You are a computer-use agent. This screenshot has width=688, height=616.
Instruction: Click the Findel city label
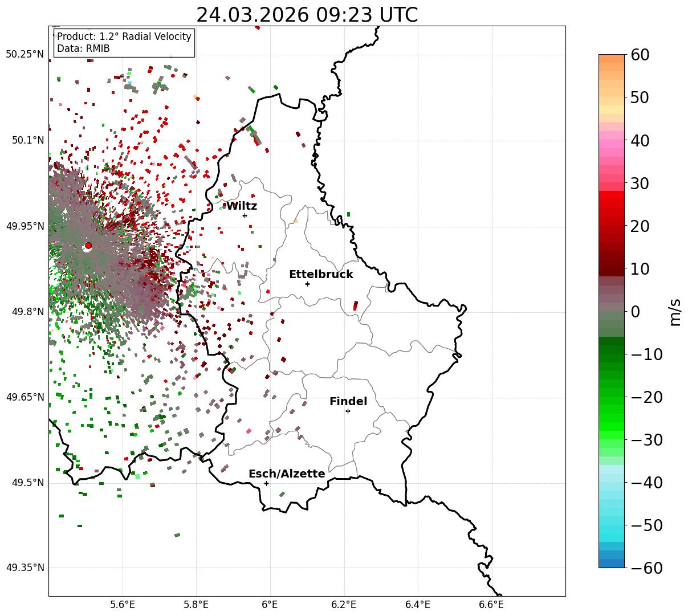pyautogui.click(x=348, y=402)
